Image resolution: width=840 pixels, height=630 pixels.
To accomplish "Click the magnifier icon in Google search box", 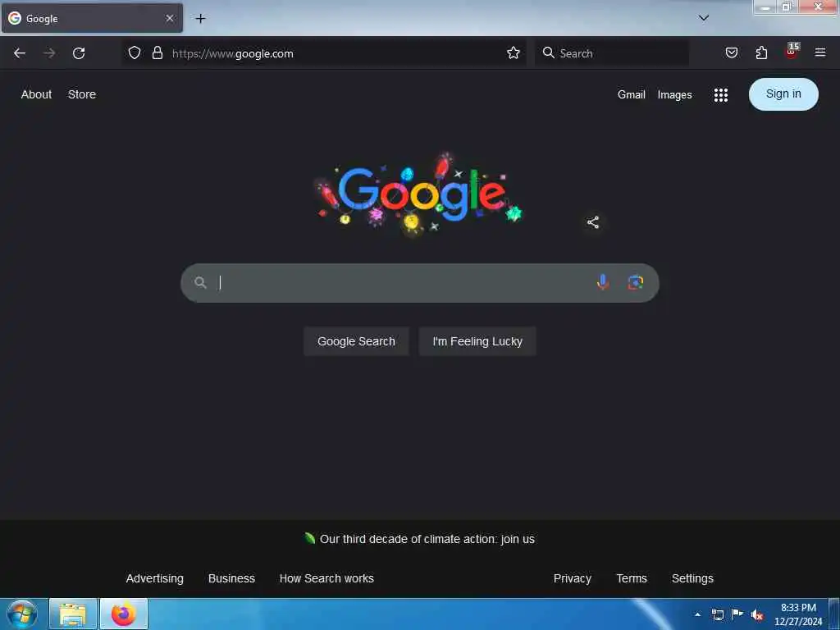I will click(x=200, y=282).
